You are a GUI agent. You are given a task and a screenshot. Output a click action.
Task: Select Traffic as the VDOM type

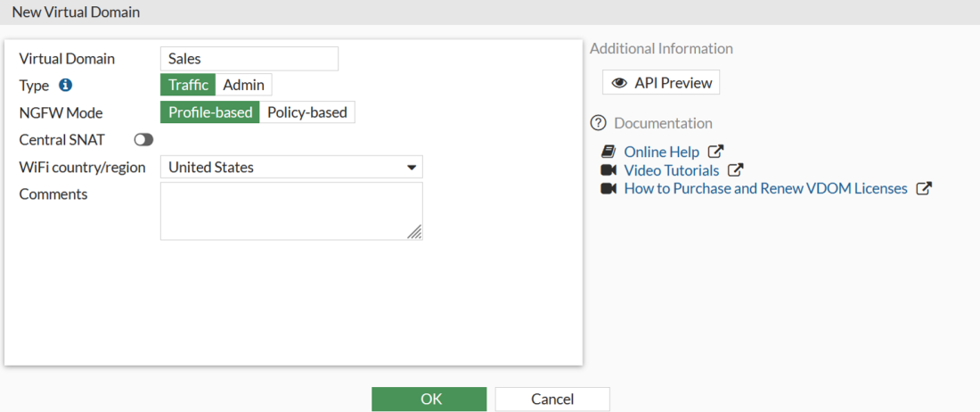click(188, 85)
